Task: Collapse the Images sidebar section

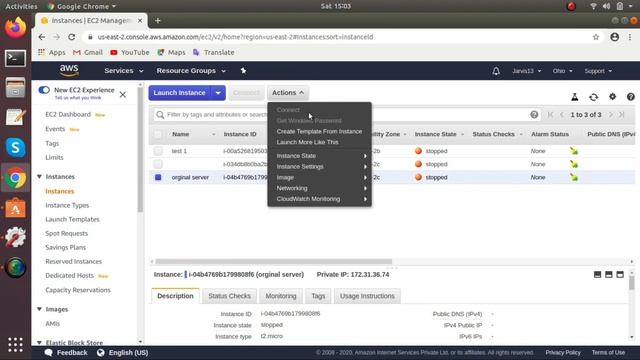Action: [x=39, y=309]
